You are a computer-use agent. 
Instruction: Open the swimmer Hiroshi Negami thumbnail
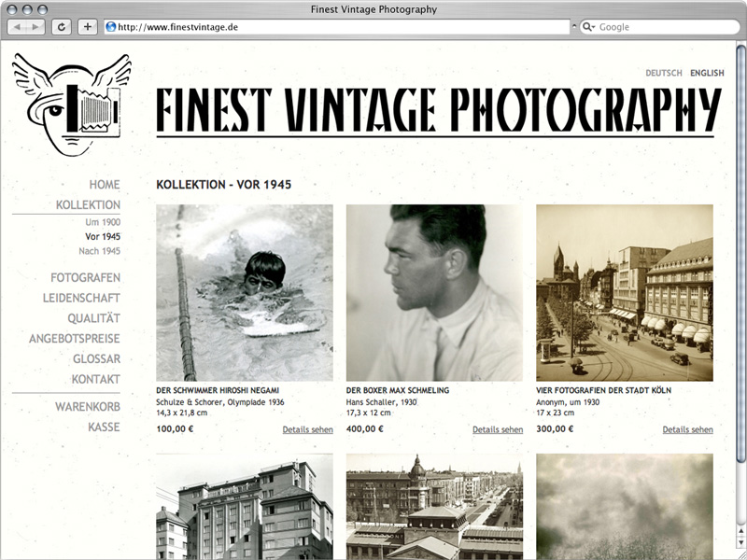(x=245, y=293)
